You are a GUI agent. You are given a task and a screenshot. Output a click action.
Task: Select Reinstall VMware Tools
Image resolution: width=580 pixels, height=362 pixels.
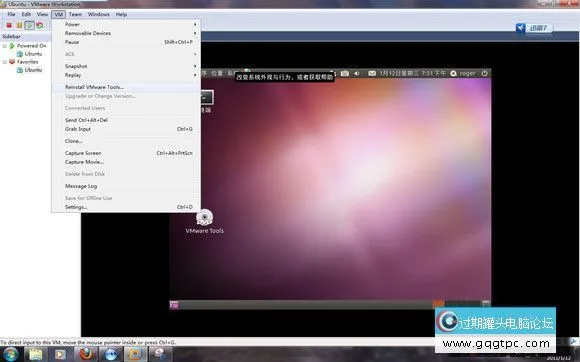[x=126, y=87]
